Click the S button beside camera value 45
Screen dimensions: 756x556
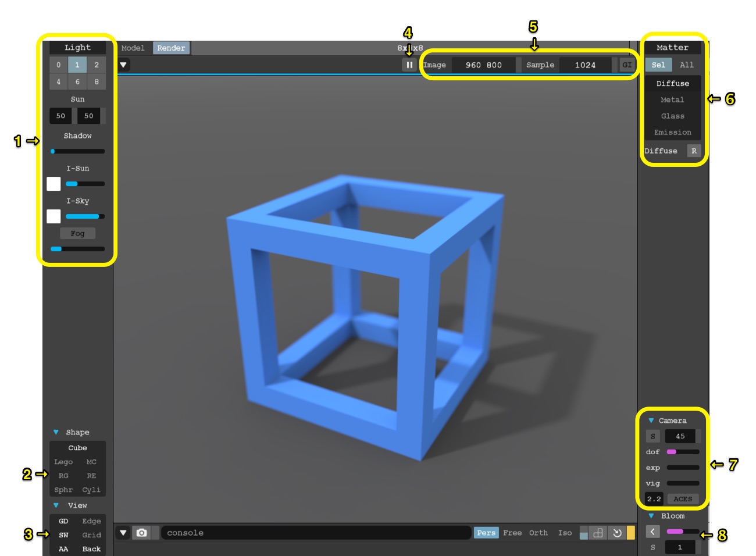click(652, 436)
